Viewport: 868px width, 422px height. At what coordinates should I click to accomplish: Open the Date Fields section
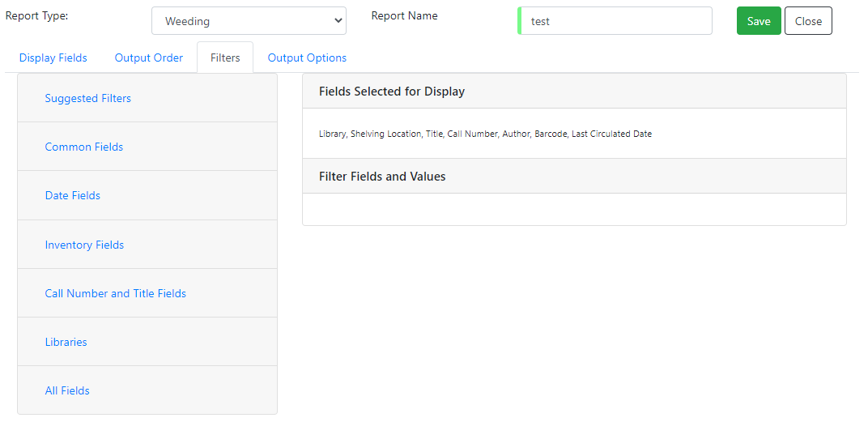pyautogui.click(x=73, y=195)
